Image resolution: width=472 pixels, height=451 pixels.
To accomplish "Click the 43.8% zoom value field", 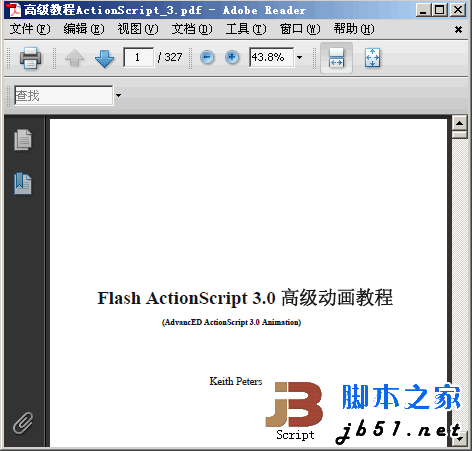I will (272, 57).
